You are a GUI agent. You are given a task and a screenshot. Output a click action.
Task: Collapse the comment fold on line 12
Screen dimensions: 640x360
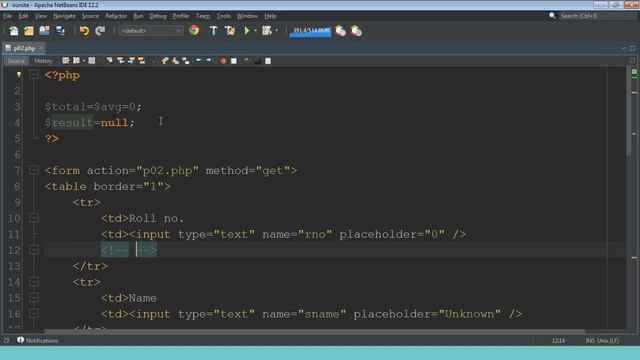(34, 250)
